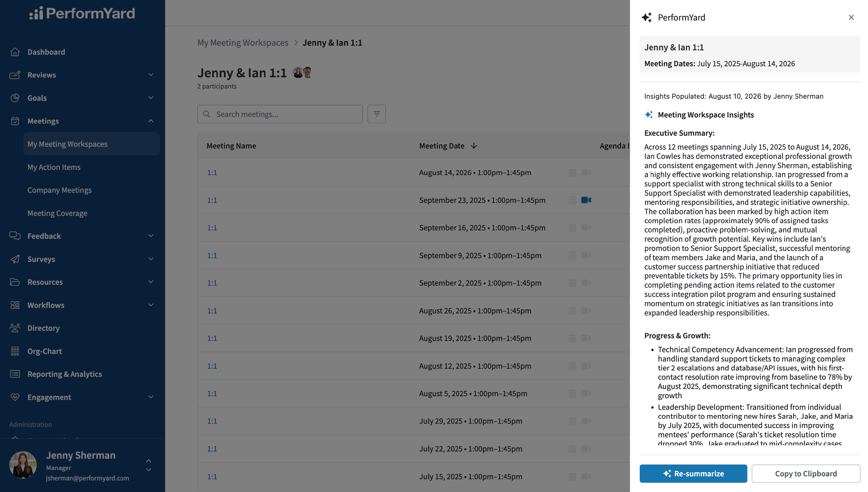Collapse the Meetings menu chevron
The image size is (868, 492).
click(151, 121)
